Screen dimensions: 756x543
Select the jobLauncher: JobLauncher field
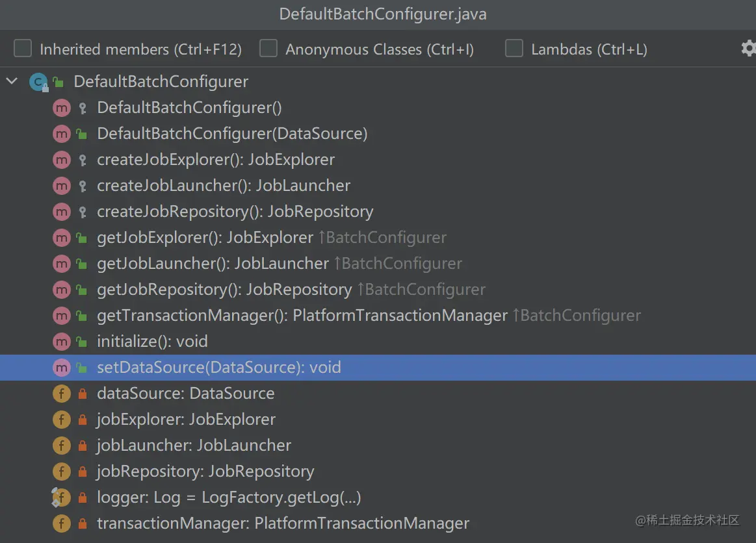pyautogui.click(x=378, y=446)
